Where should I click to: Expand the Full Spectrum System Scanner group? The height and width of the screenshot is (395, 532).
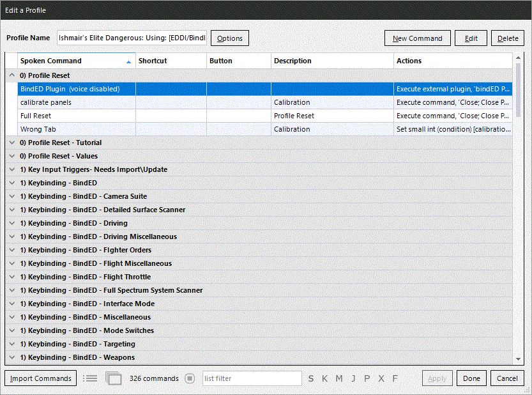[12, 290]
